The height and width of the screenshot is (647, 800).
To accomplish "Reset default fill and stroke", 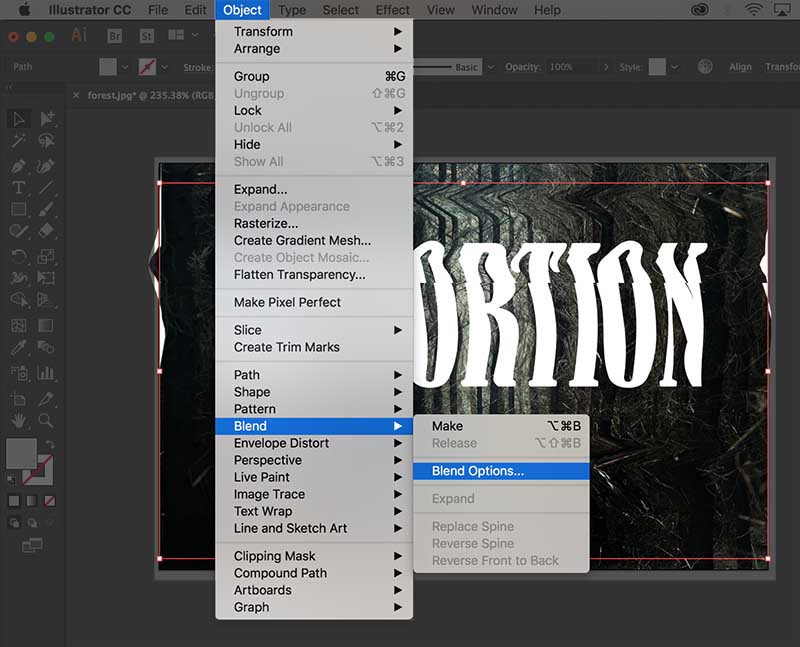I will pos(11,480).
